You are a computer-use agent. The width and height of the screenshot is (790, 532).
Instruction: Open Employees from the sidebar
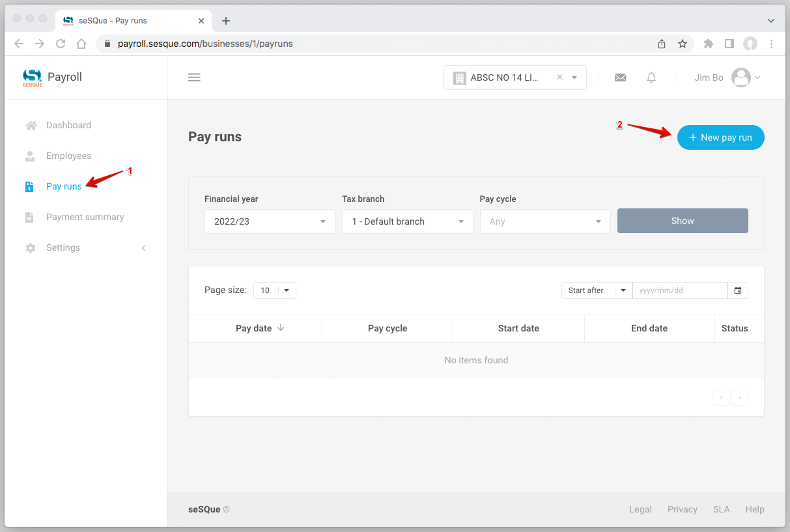68,156
